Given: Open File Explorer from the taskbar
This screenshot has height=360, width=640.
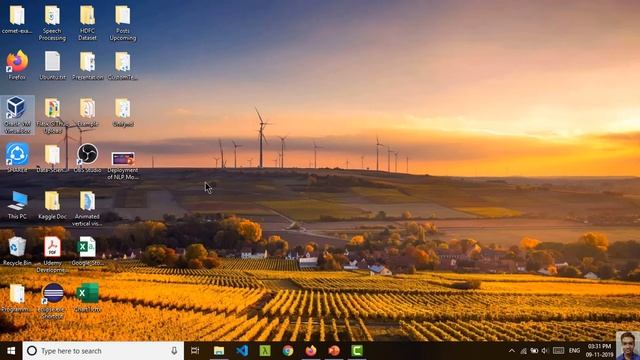Looking at the screenshot, I should point(219,351).
